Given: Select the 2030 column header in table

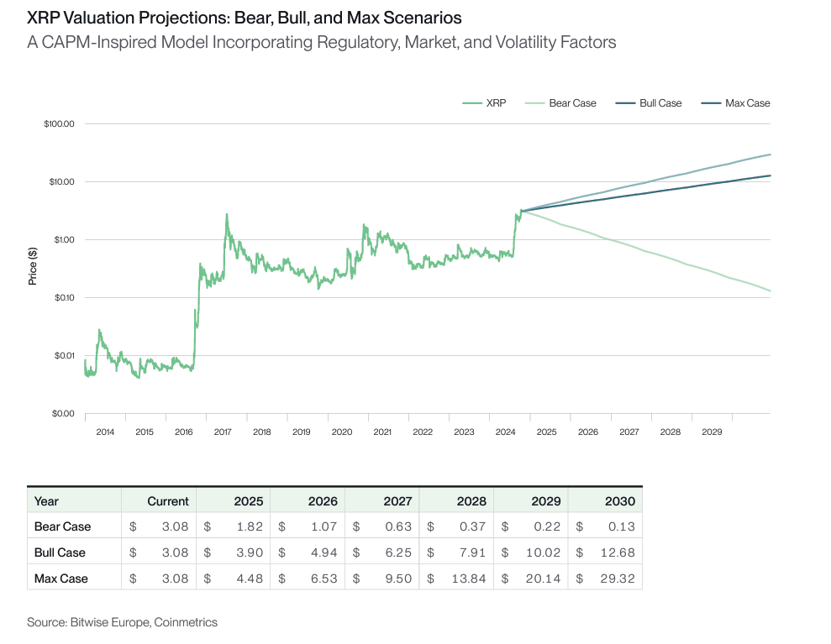Looking at the screenshot, I should point(620,500).
